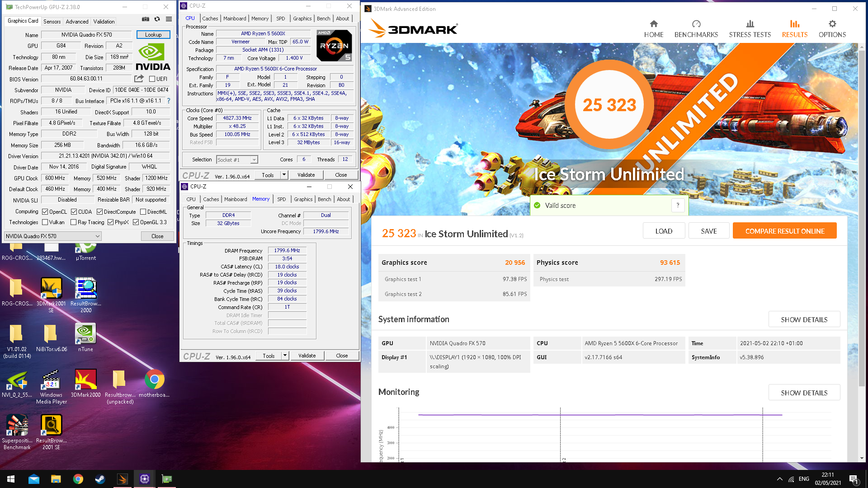This screenshot has width=868, height=488.
Task: Open Windows Start menu
Action: click(x=11, y=479)
